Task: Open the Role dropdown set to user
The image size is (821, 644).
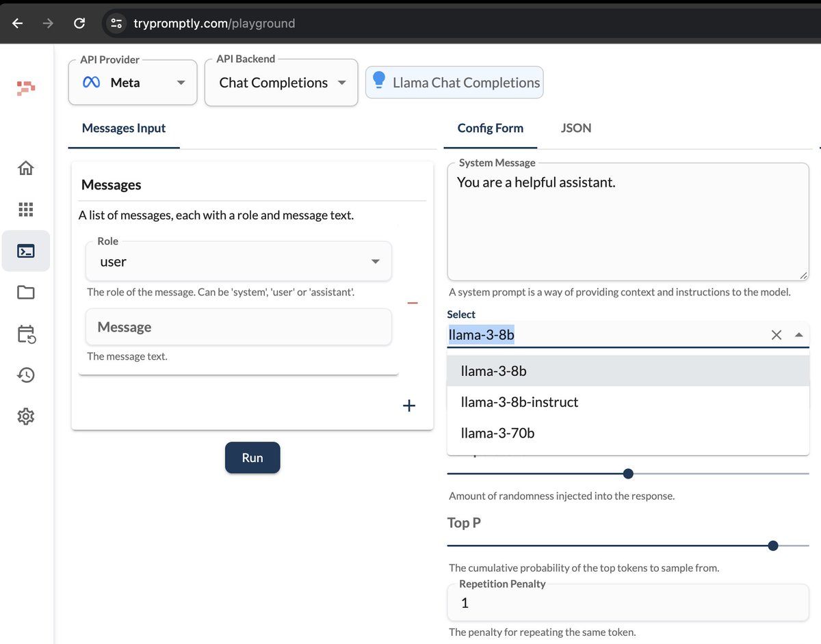Action: [239, 261]
